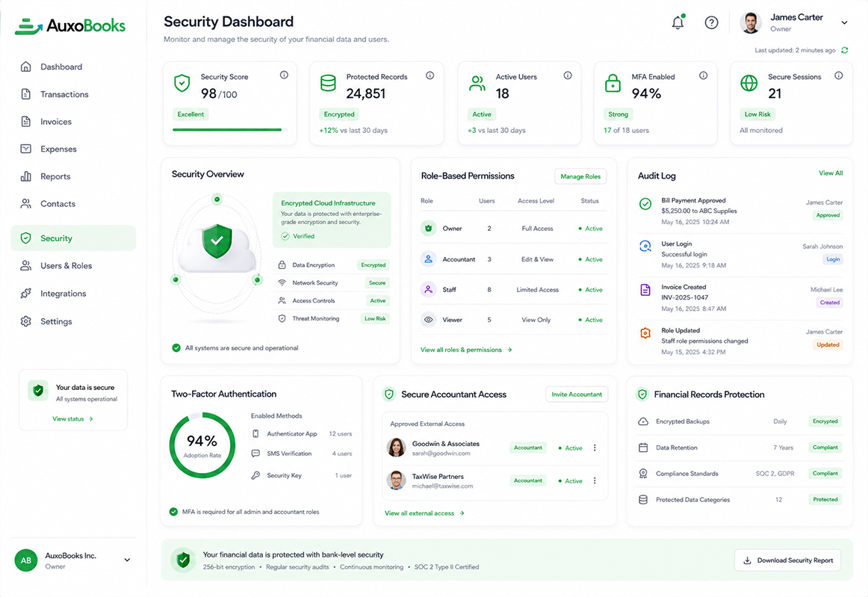The height and width of the screenshot is (597, 868).
Task: Open View All audit log link
Action: 831,173
